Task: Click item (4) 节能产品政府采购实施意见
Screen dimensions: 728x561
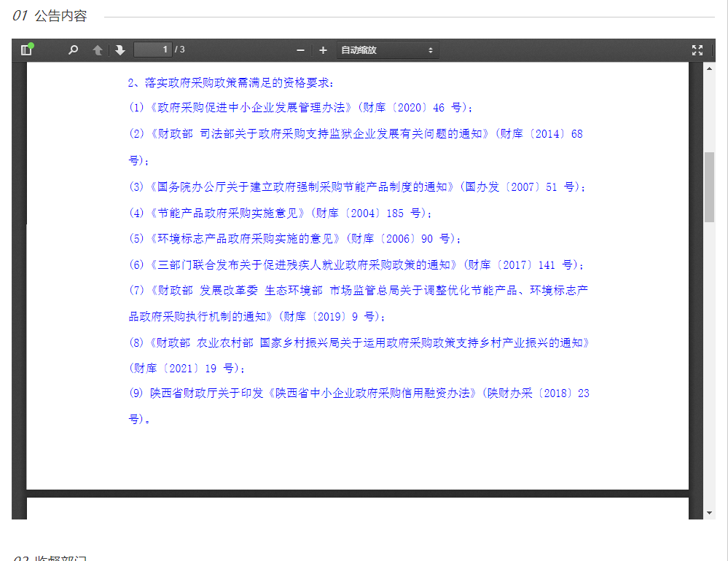Action: click(x=281, y=213)
